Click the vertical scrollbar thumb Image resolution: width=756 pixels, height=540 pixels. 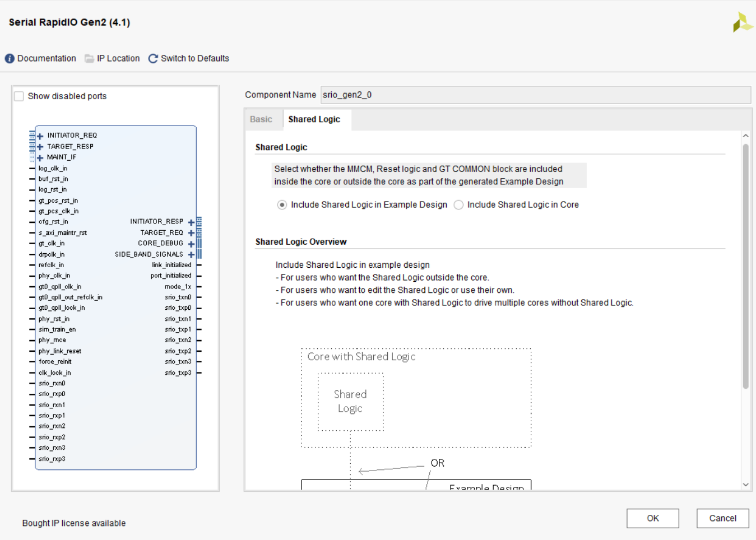[745, 267]
